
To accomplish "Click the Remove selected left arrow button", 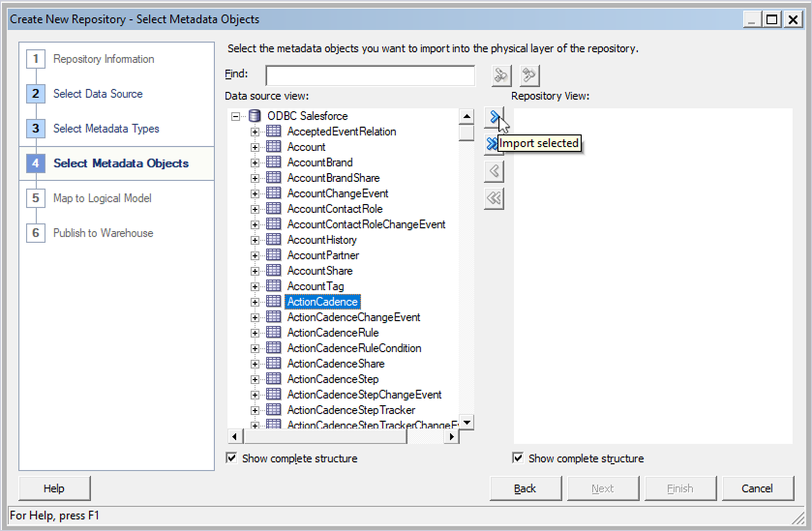I will [495, 171].
